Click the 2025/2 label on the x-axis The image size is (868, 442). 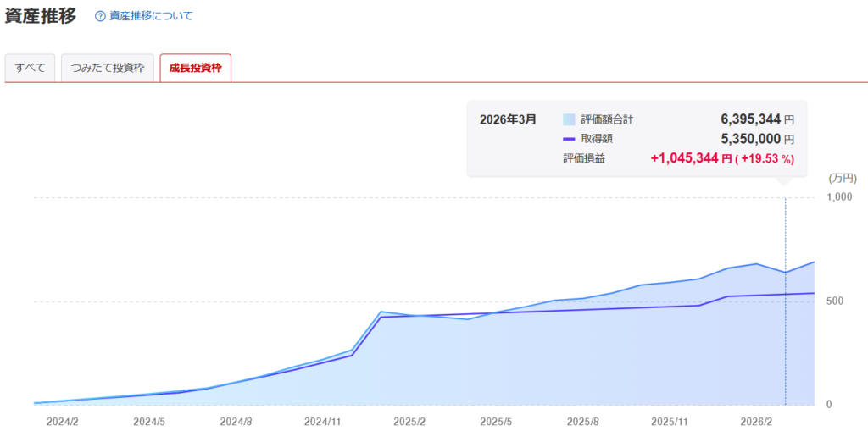click(410, 421)
